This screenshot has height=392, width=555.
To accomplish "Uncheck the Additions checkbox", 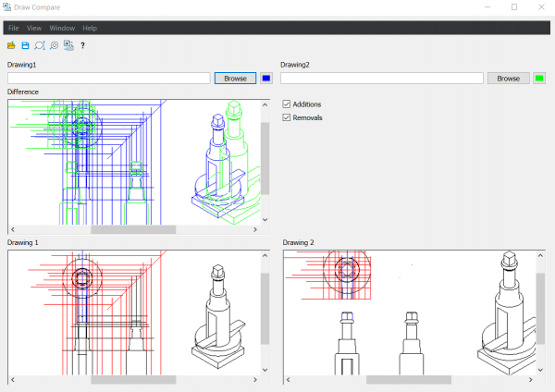I will [x=287, y=104].
